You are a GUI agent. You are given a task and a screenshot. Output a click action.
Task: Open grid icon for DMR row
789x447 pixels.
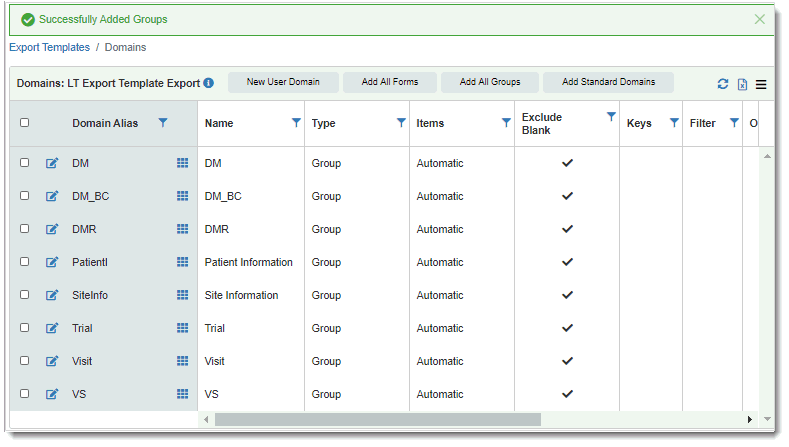pos(183,229)
